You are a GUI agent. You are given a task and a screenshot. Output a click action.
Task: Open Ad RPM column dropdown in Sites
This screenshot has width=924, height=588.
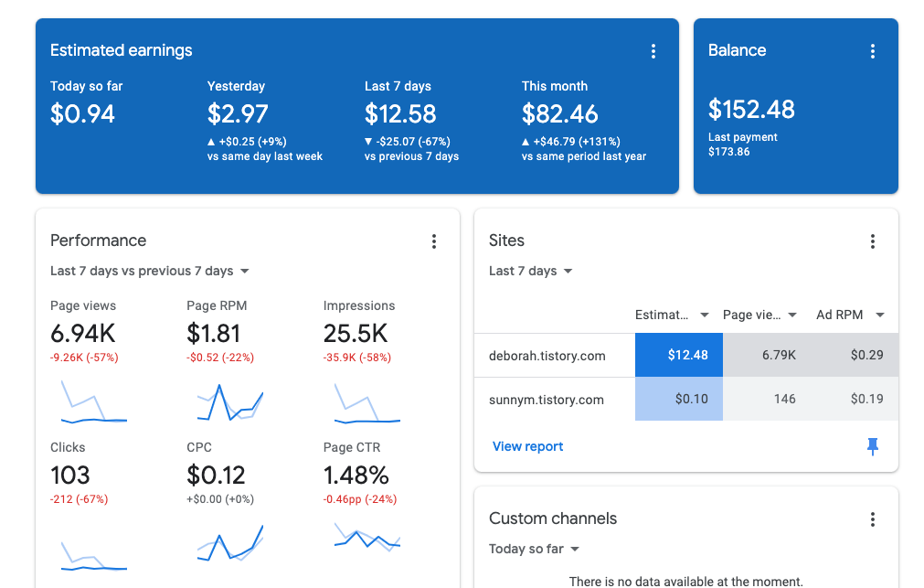click(x=880, y=315)
